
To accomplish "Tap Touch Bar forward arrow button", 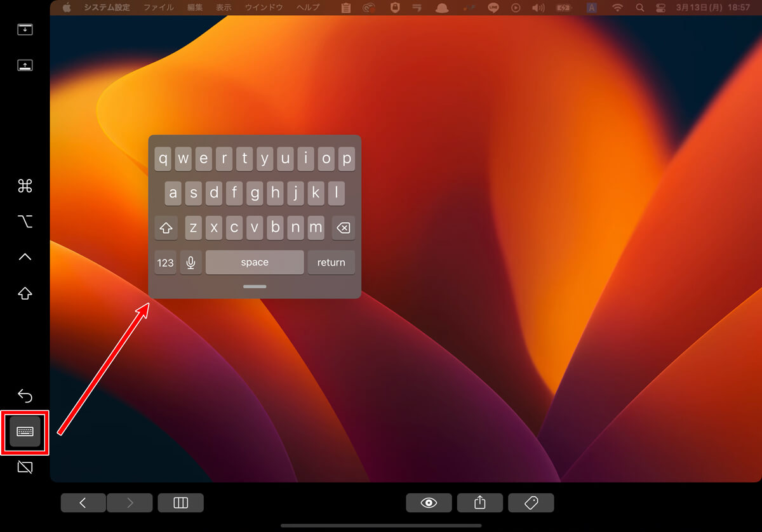I will pos(130,503).
